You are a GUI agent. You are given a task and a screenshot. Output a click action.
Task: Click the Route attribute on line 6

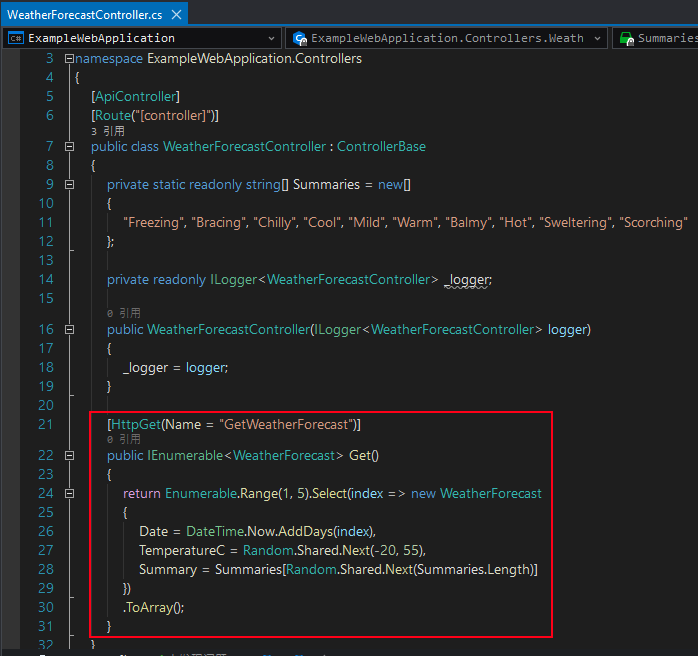(x=113, y=116)
